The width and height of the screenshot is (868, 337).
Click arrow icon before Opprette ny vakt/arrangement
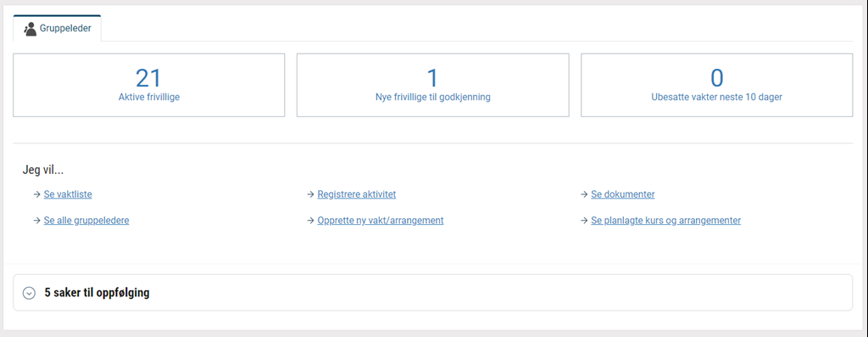pyautogui.click(x=311, y=221)
